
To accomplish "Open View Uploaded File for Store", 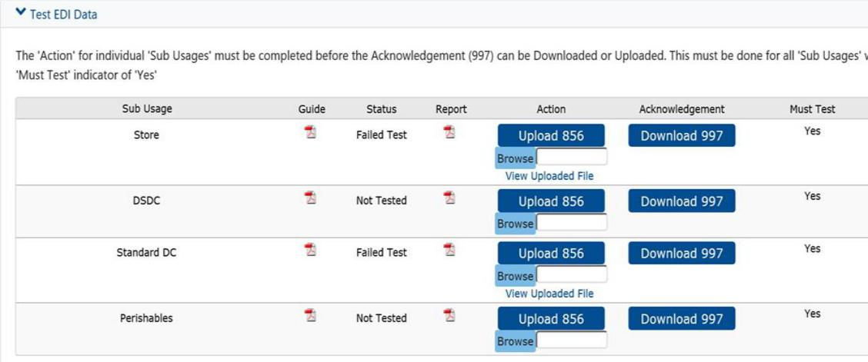I will pyautogui.click(x=549, y=176).
